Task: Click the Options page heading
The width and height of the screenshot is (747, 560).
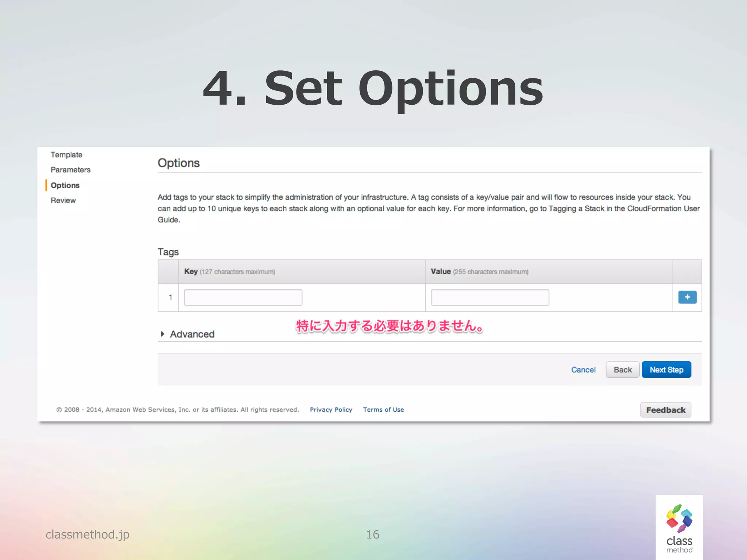Action: pyautogui.click(x=179, y=163)
